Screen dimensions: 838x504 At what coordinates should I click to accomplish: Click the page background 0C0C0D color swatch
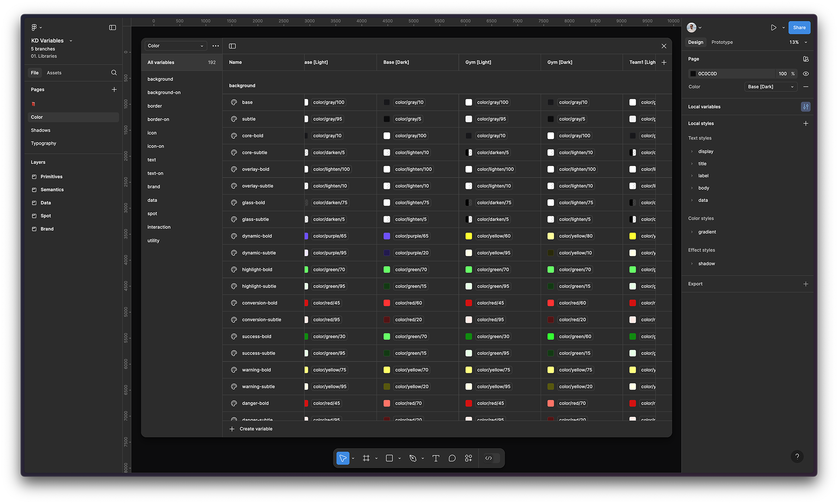[693, 74]
